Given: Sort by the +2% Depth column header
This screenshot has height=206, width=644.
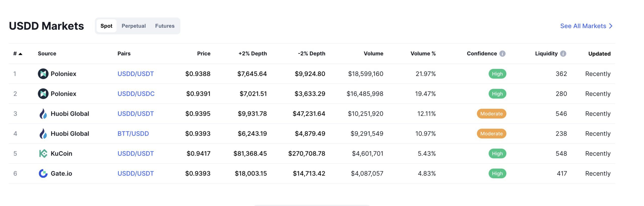Looking at the screenshot, I should 253,54.
